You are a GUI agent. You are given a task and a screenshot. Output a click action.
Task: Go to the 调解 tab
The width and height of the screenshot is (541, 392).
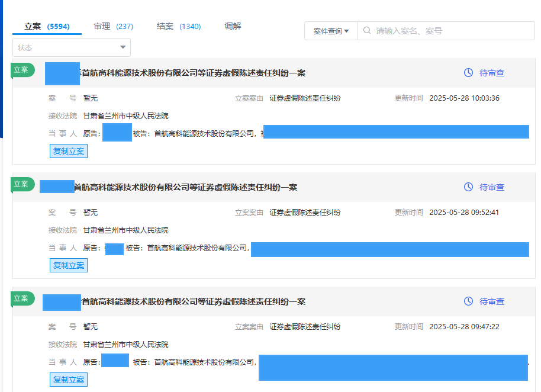point(233,26)
